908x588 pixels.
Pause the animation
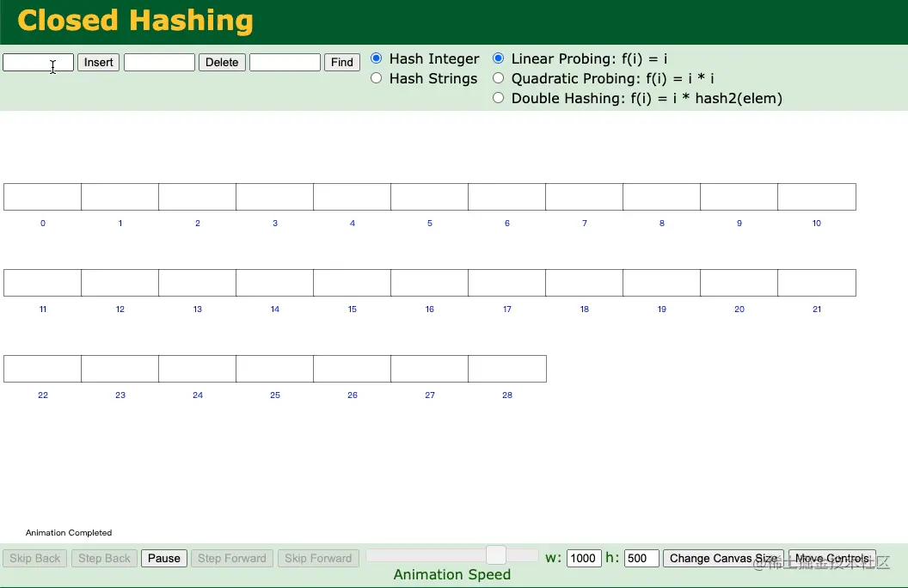click(x=164, y=559)
